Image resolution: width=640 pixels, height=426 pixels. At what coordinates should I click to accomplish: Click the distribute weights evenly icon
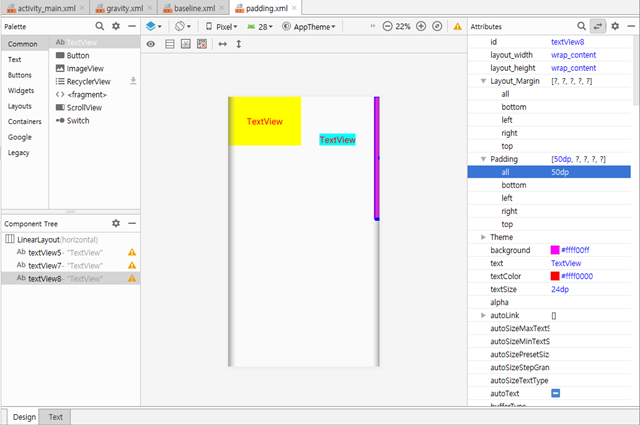coord(186,44)
